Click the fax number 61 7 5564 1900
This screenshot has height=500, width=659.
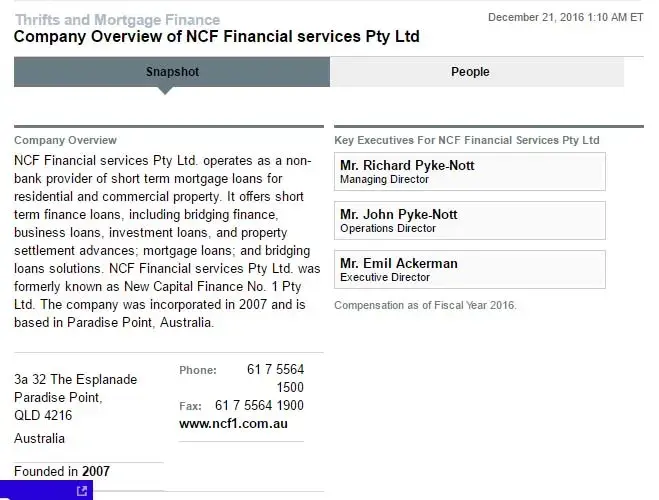pyautogui.click(x=259, y=405)
